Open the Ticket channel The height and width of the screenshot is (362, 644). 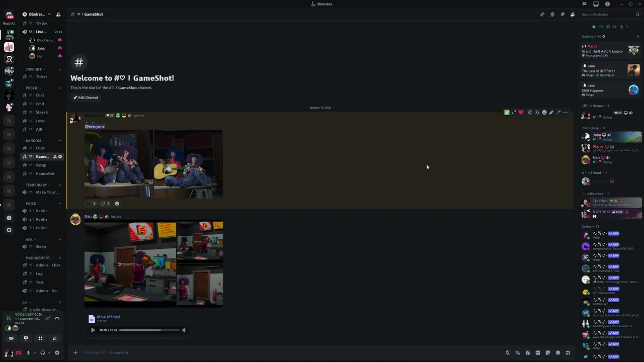pos(41,76)
